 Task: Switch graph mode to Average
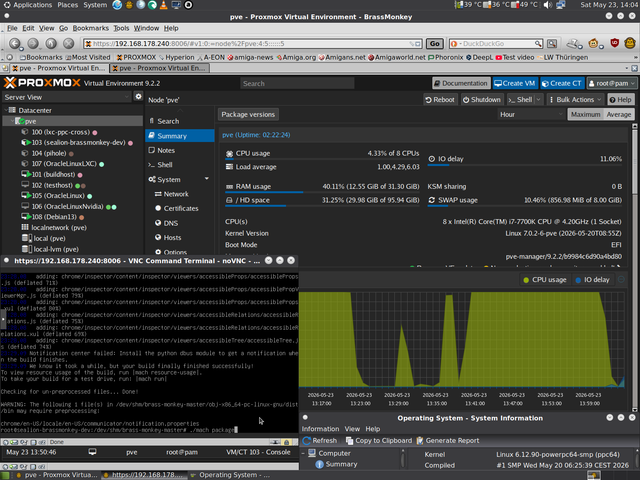(x=618, y=114)
